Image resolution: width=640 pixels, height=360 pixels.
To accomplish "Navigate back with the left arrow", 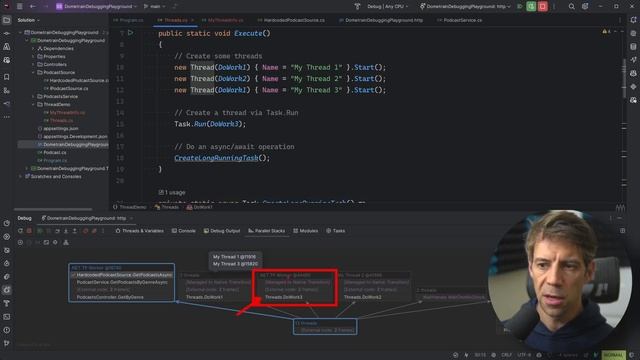I will tap(33, 7).
